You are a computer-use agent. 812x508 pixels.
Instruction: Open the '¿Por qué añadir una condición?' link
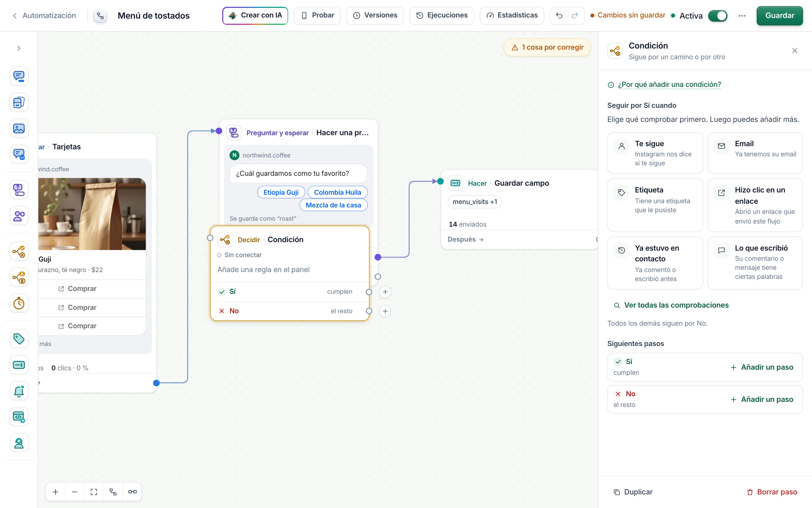coord(669,85)
